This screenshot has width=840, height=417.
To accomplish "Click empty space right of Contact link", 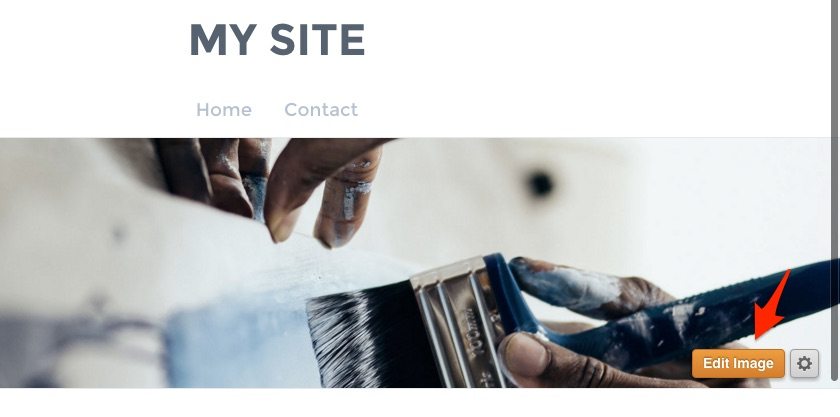I will pyautogui.click(x=589, y=109).
